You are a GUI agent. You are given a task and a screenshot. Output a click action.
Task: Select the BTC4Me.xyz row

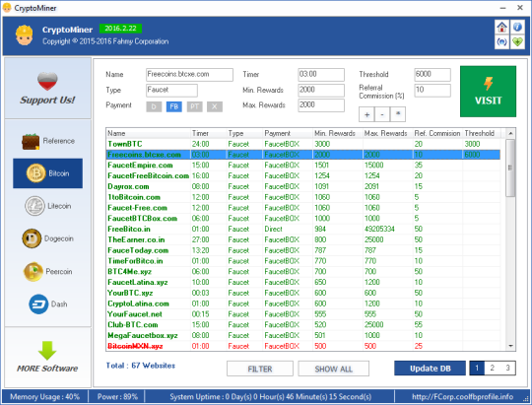[303, 272]
